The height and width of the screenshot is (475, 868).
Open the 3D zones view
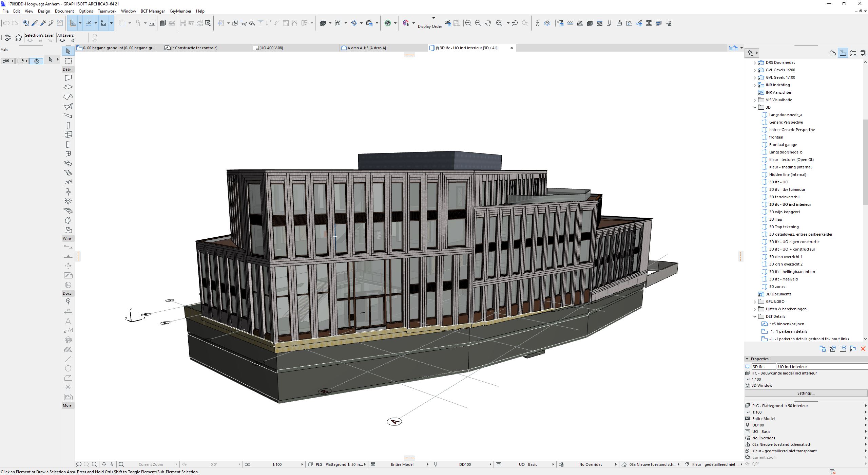point(777,287)
